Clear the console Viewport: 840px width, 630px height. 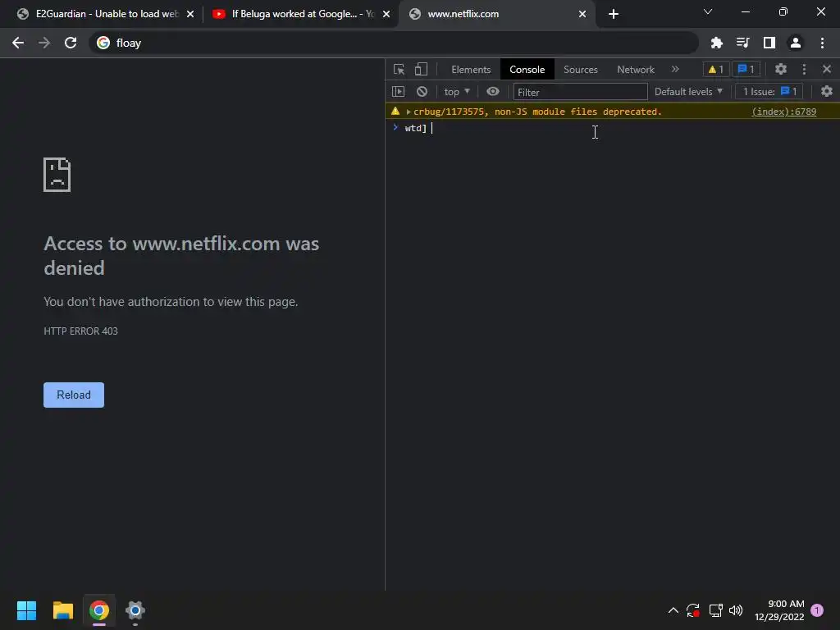tap(422, 92)
